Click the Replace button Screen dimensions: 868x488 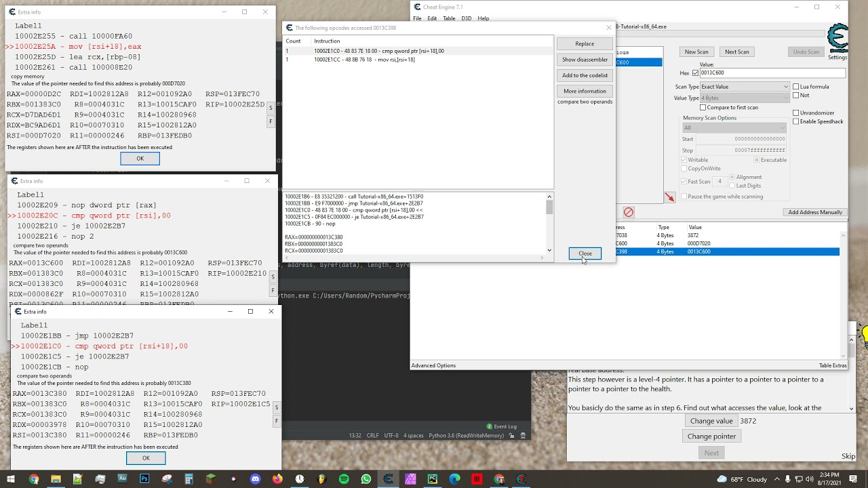[x=585, y=43]
